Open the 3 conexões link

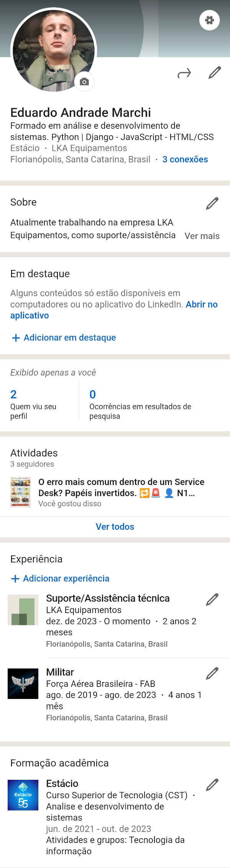(x=185, y=159)
